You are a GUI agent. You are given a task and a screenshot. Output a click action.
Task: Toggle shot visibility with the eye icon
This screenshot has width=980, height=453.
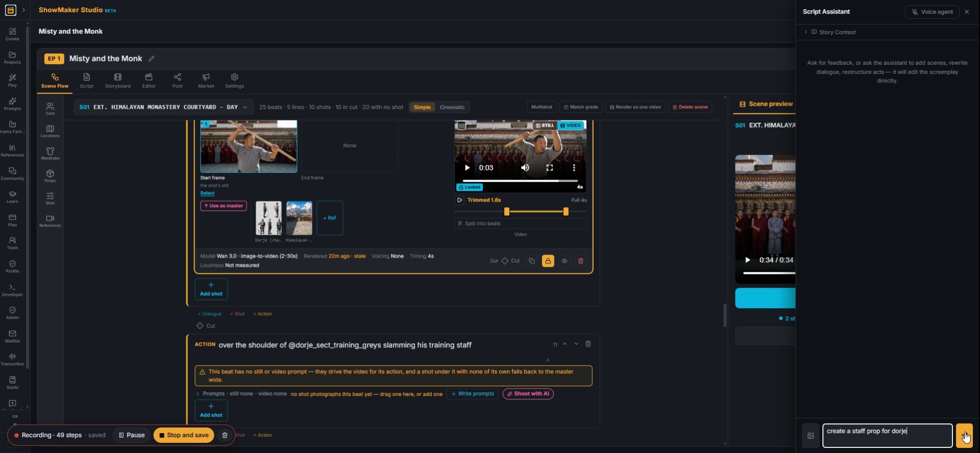[x=564, y=261]
